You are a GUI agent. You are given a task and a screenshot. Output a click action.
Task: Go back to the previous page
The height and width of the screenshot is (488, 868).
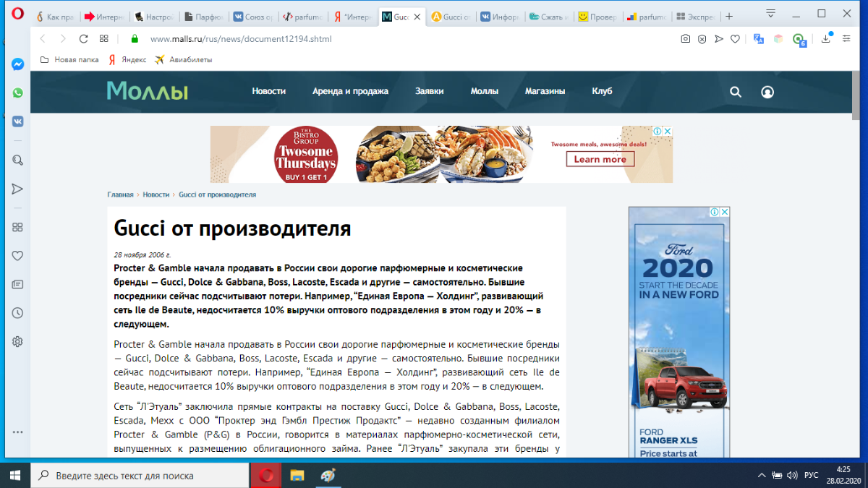click(43, 38)
